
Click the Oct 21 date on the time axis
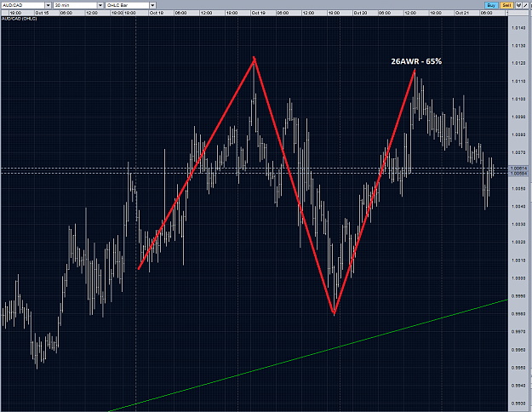click(x=462, y=13)
